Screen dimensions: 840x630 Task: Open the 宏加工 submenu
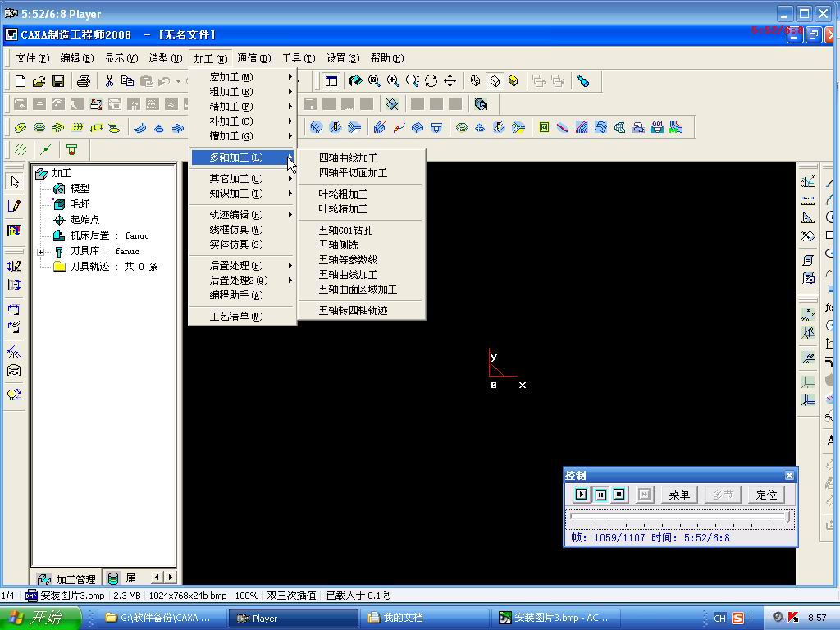[243, 77]
